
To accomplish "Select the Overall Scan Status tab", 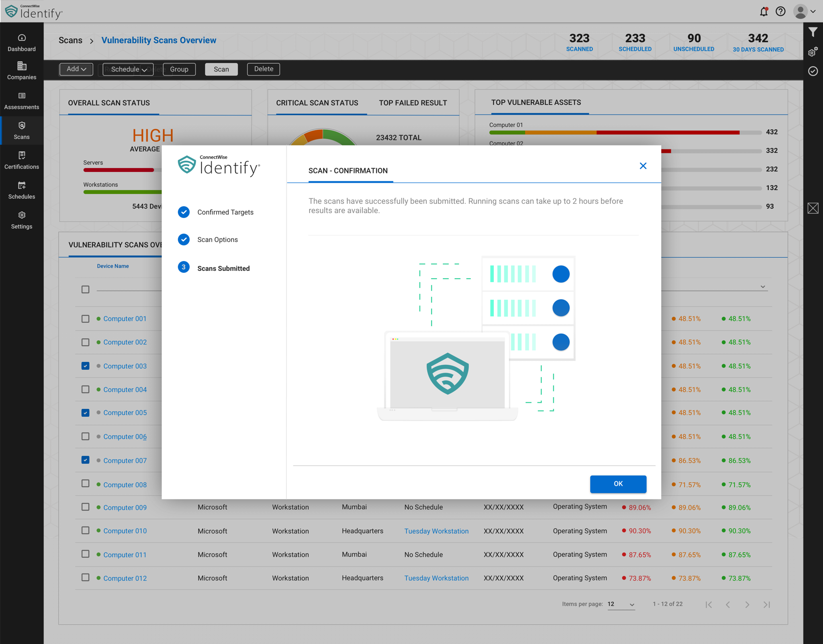I will 109,103.
